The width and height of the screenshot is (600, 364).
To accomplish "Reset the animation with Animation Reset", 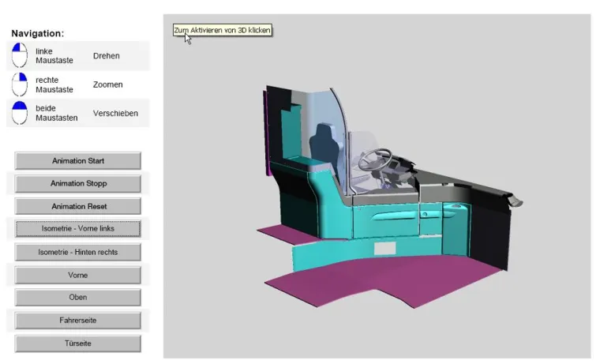I will (78, 206).
